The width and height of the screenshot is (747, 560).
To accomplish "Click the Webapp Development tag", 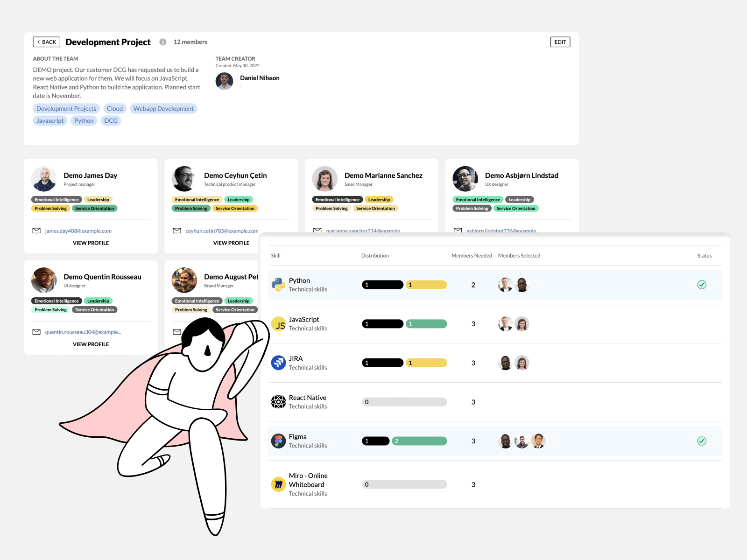I will [x=163, y=109].
